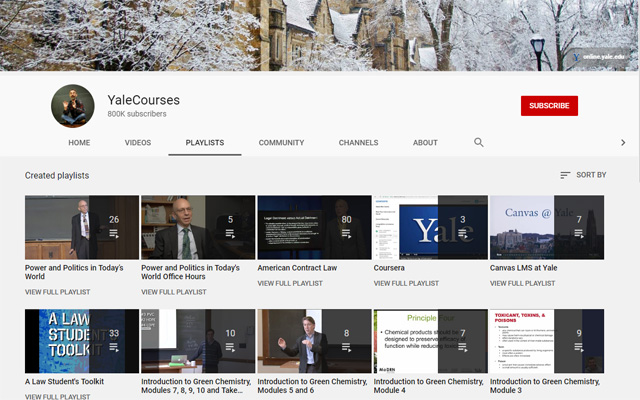
Task: Open the Coursera playlist thumbnail
Action: [x=431, y=227]
